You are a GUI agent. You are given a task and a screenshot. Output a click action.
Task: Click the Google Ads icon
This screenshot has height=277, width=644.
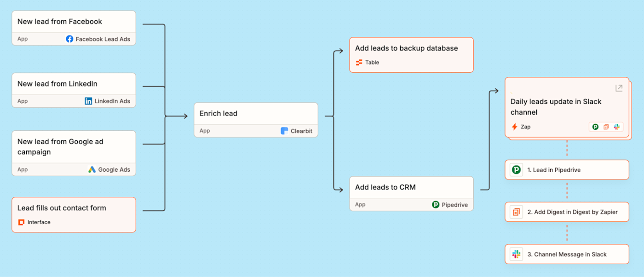92,169
